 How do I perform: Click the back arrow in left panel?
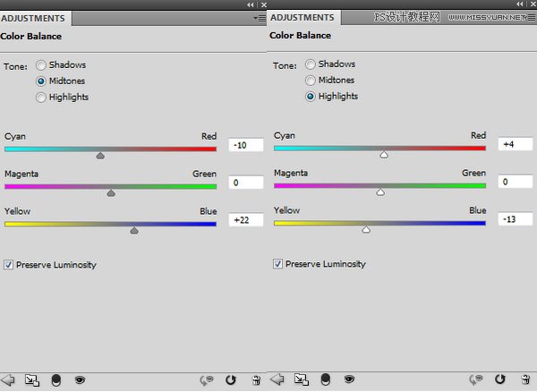[x=10, y=379]
